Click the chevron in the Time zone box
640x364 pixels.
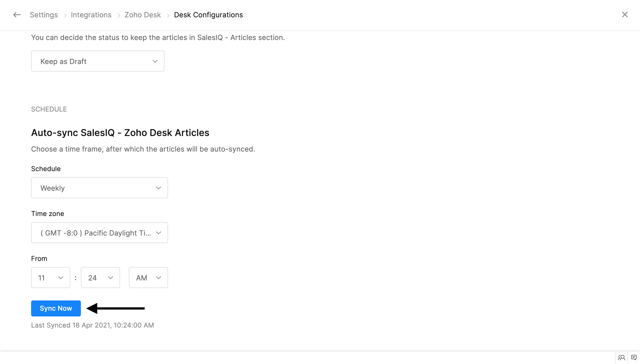[x=158, y=233]
